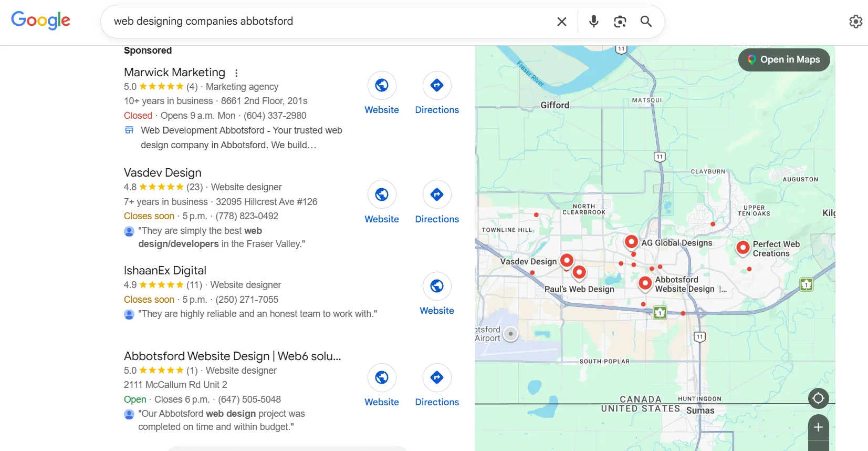Viewport: 868px width, 451px height.
Task: Click the Sumas label on the map
Action: [x=700, y=411]
